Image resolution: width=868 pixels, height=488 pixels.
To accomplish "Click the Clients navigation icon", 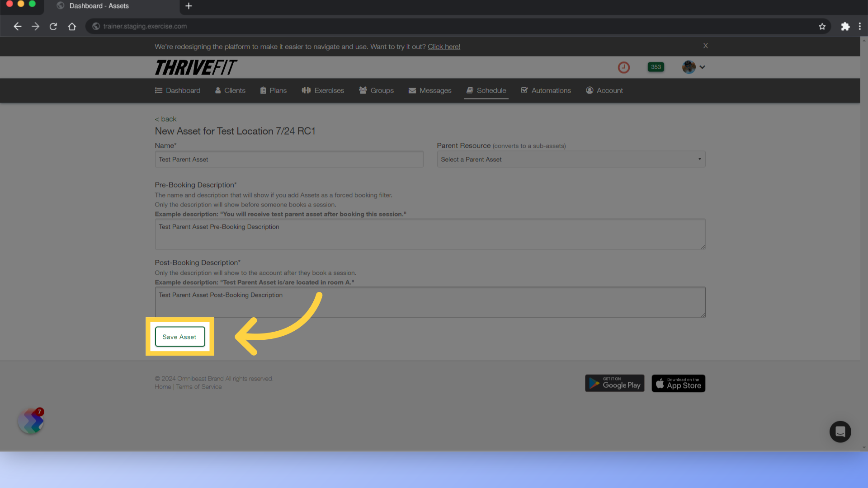I will pyautogui.click(x=218, y=90).
